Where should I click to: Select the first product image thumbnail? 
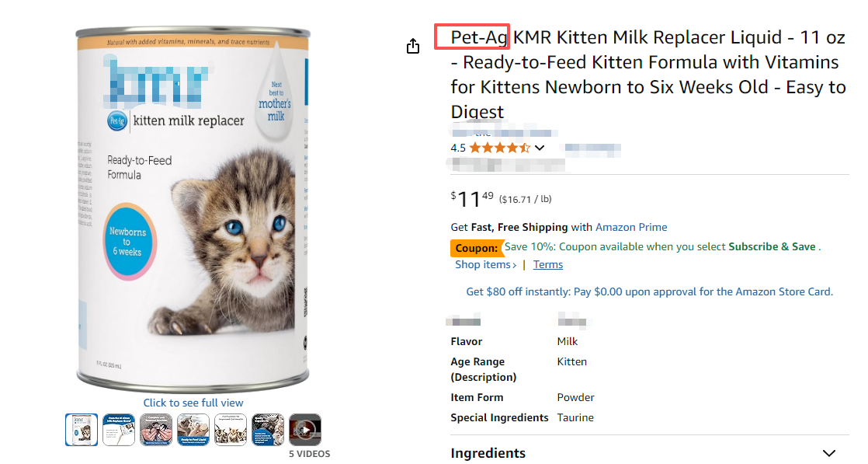(x=82, y=430)
